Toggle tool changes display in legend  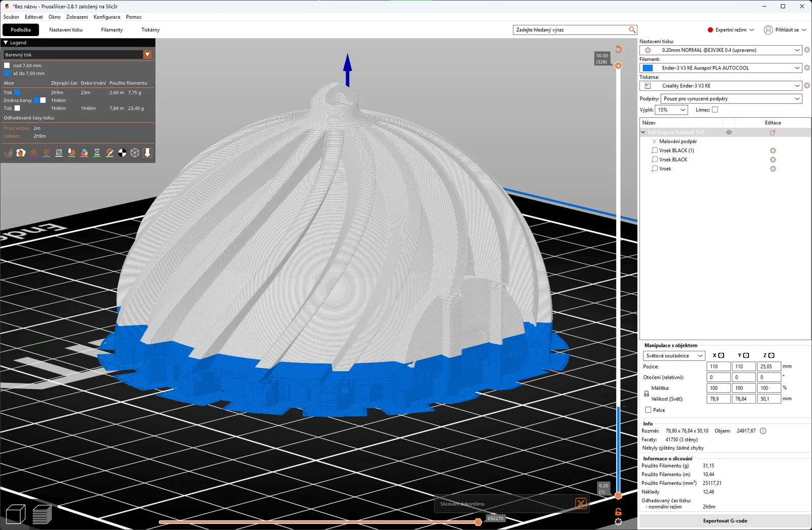pyautogui.click(x=72, y=153)
